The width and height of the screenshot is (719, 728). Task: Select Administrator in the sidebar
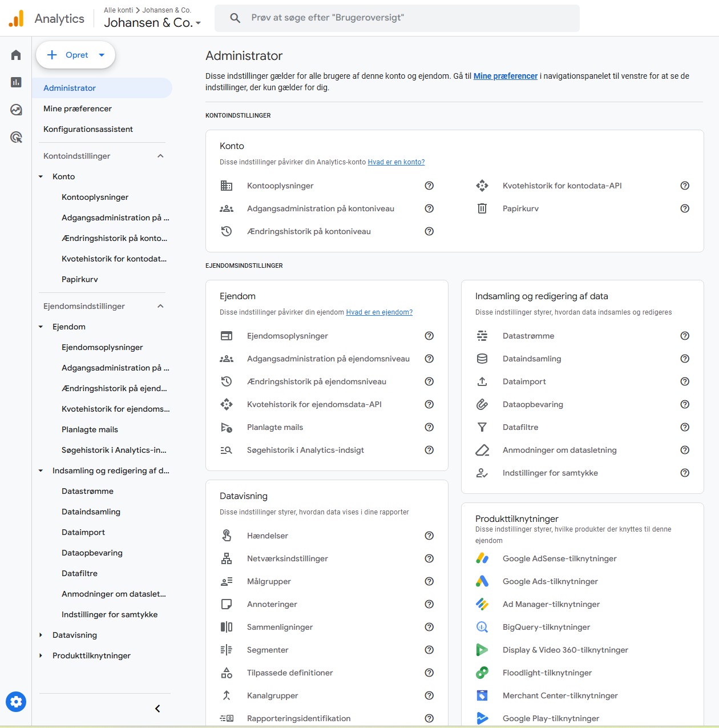point(102,88)
